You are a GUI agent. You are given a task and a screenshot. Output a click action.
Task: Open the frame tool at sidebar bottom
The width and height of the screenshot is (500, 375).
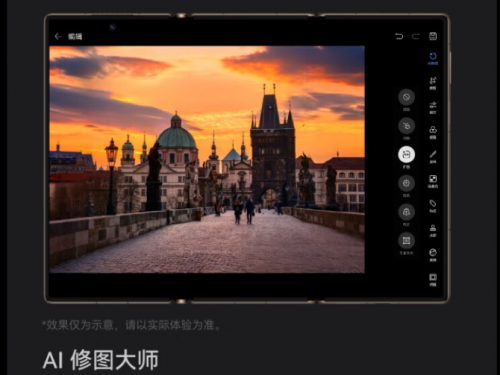433,280
